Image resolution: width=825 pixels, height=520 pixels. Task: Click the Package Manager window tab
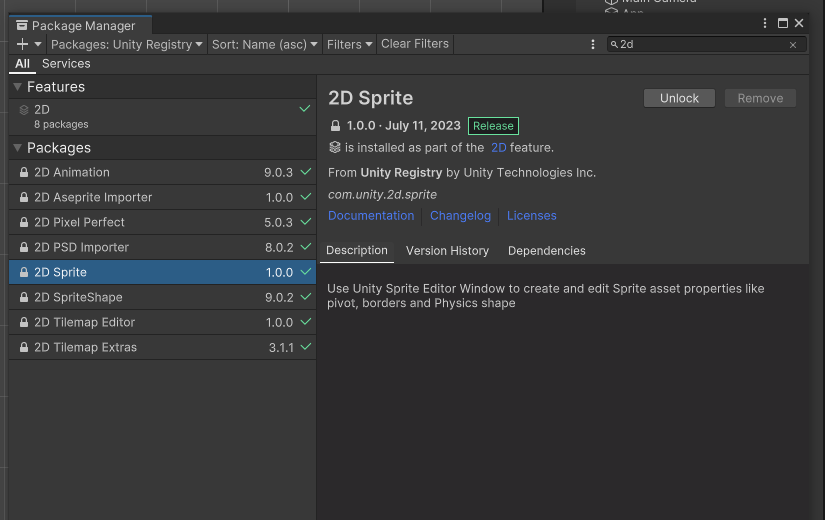pos(81,25)
